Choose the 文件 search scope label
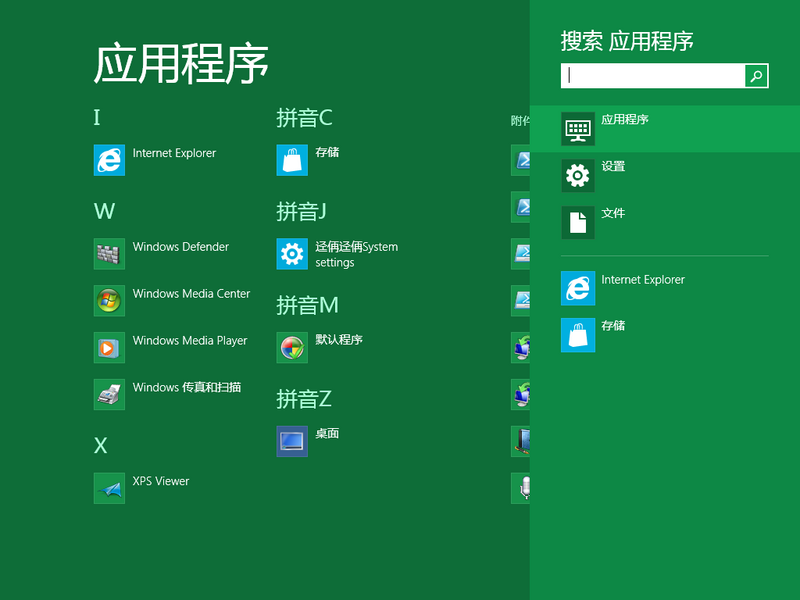Screen dimensions: 800x600 613,213
